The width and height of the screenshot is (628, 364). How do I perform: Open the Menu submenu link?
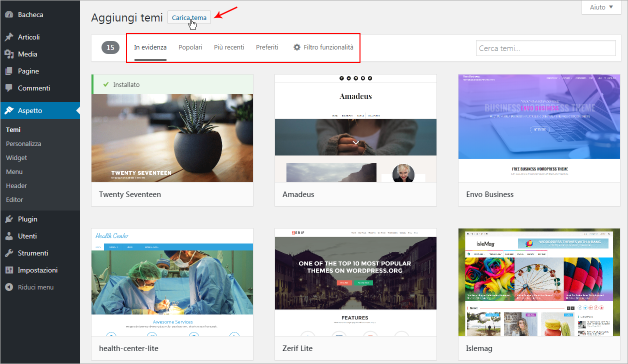[14, 171]
